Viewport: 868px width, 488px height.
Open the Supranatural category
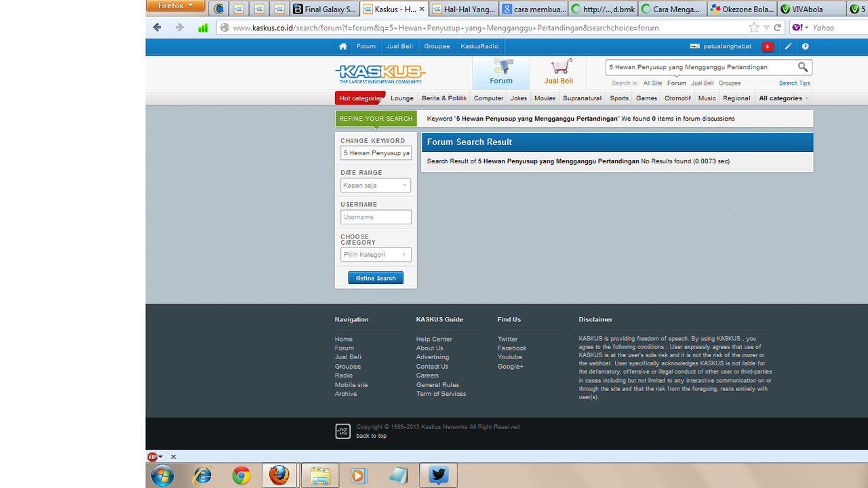coord(583,98)
